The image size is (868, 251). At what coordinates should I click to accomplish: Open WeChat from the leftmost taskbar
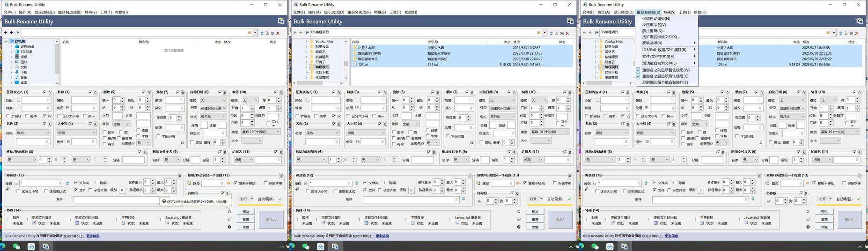pyautogui.click(x=17, y=246)
